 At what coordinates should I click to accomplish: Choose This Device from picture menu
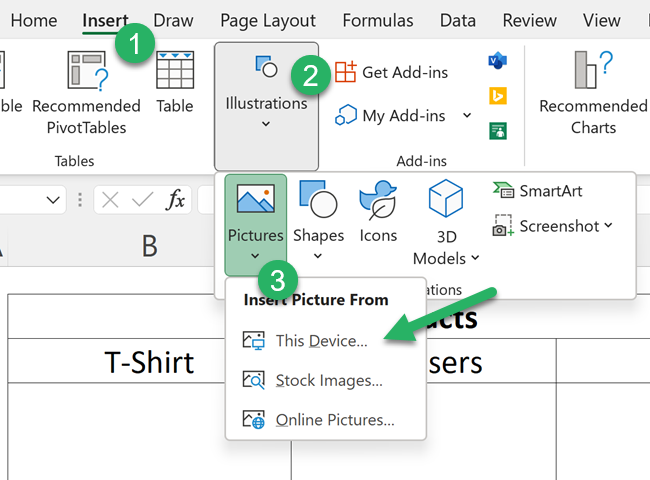(x=320, y=340)
